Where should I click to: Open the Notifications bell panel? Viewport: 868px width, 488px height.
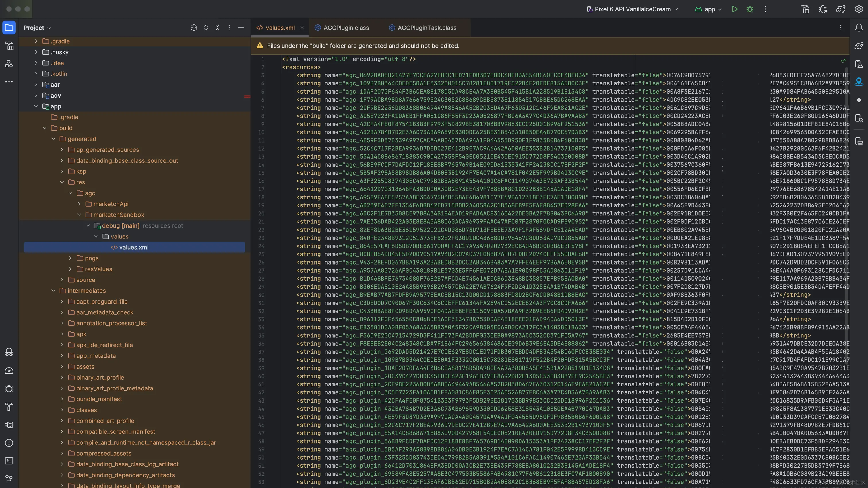click(859, 28)
